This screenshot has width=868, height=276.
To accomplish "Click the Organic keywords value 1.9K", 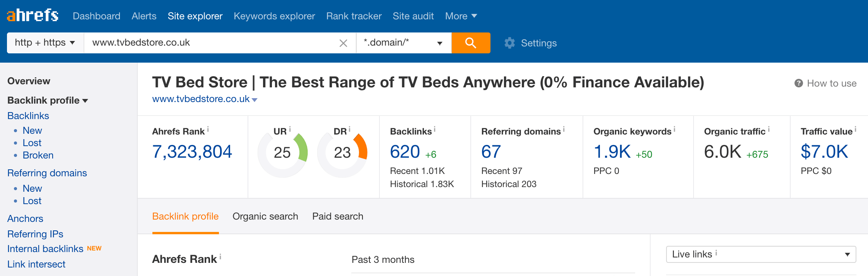I will [612, 152].
